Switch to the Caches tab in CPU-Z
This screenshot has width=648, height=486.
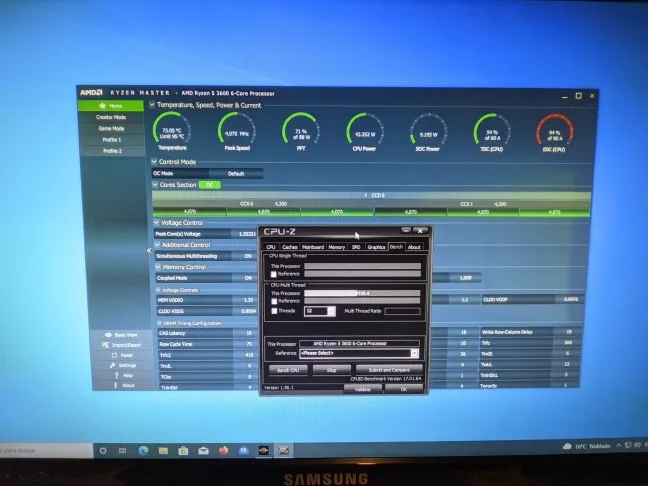coord(290,247)
